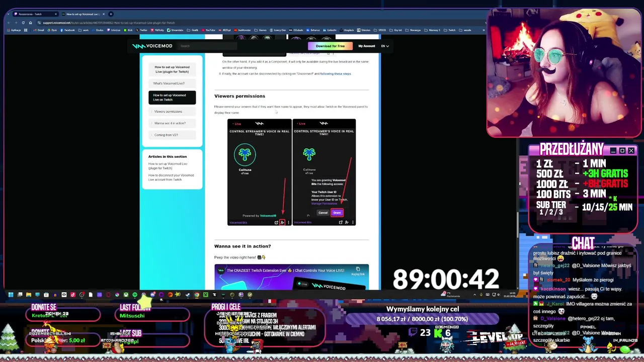Viewport: 644px width, 362px height.
Task: Open the Unsplash bookmark
Action: point(348,30)
